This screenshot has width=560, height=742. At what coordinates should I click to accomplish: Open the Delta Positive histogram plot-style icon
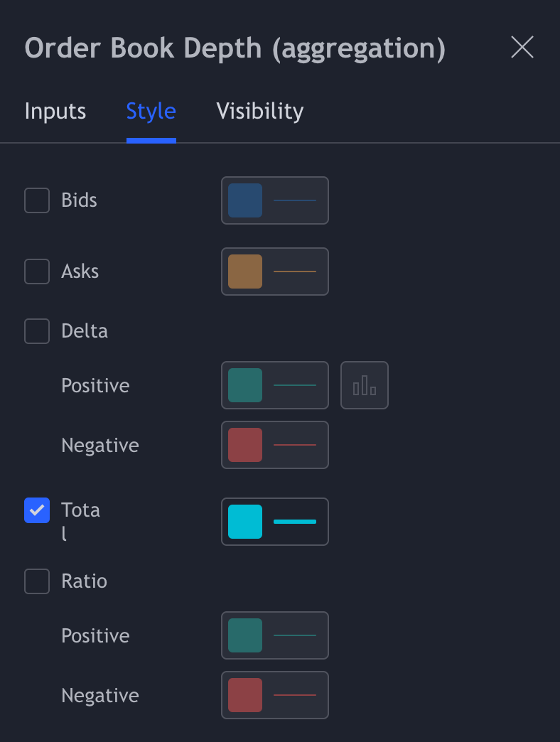pos(365,385)
